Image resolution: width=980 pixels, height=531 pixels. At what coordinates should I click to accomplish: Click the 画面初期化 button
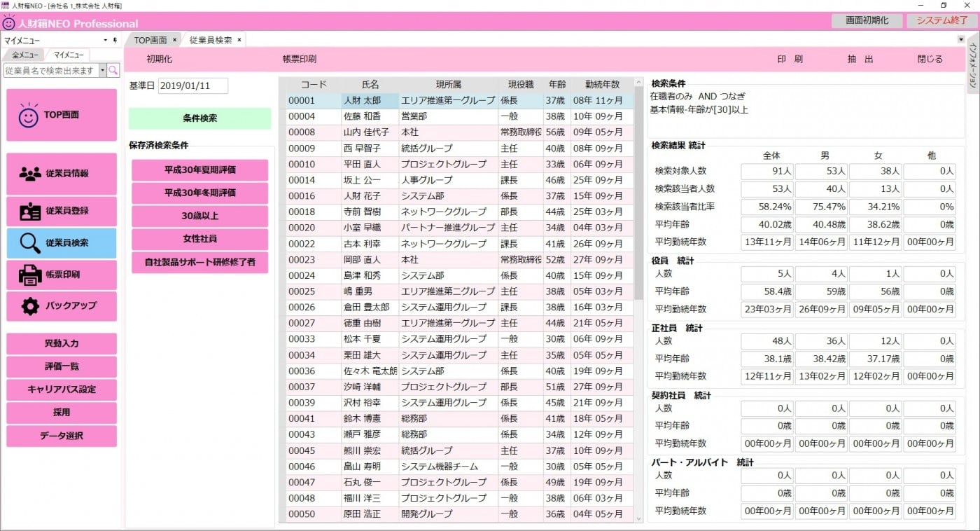click(x=867, y=20)
